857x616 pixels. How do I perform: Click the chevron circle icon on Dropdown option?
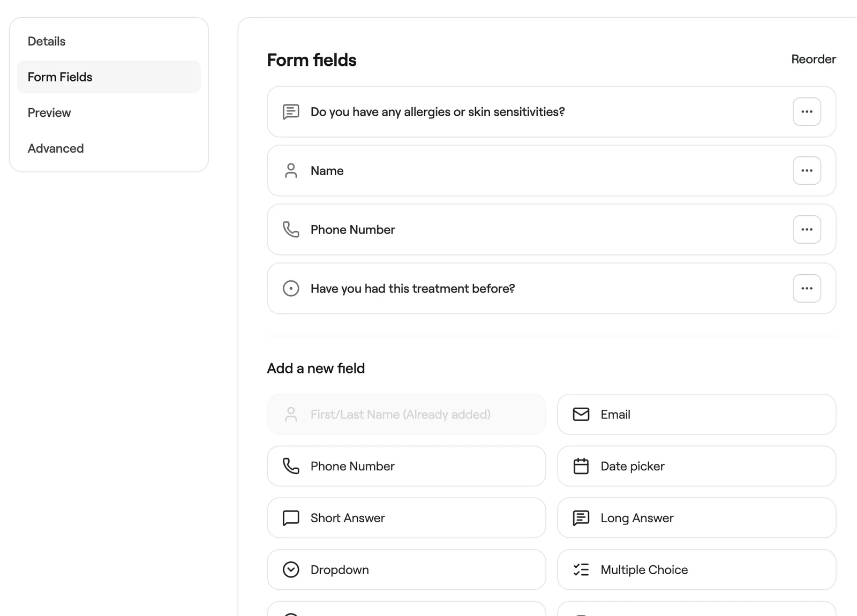291,569
